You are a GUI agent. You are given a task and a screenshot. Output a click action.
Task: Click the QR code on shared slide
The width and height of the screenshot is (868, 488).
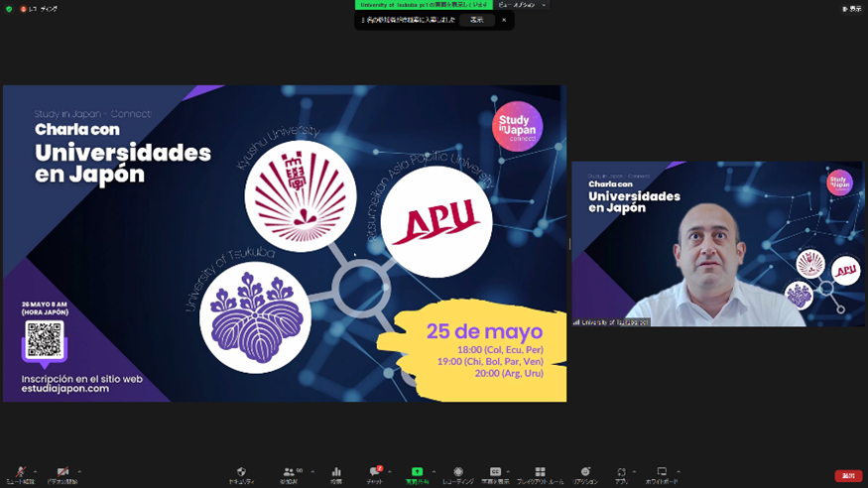click(45, 339)
